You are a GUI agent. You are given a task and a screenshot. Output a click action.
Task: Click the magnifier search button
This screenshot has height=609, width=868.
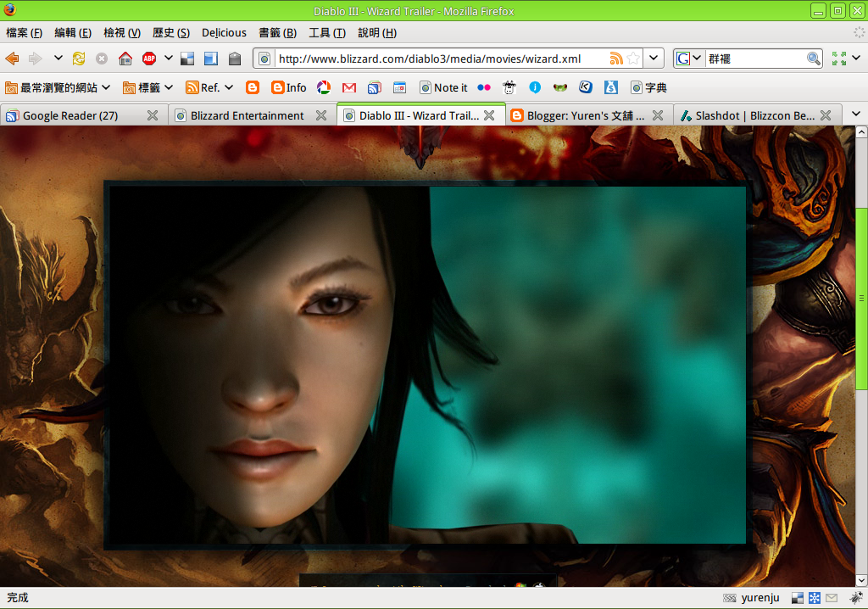point(814,59)
